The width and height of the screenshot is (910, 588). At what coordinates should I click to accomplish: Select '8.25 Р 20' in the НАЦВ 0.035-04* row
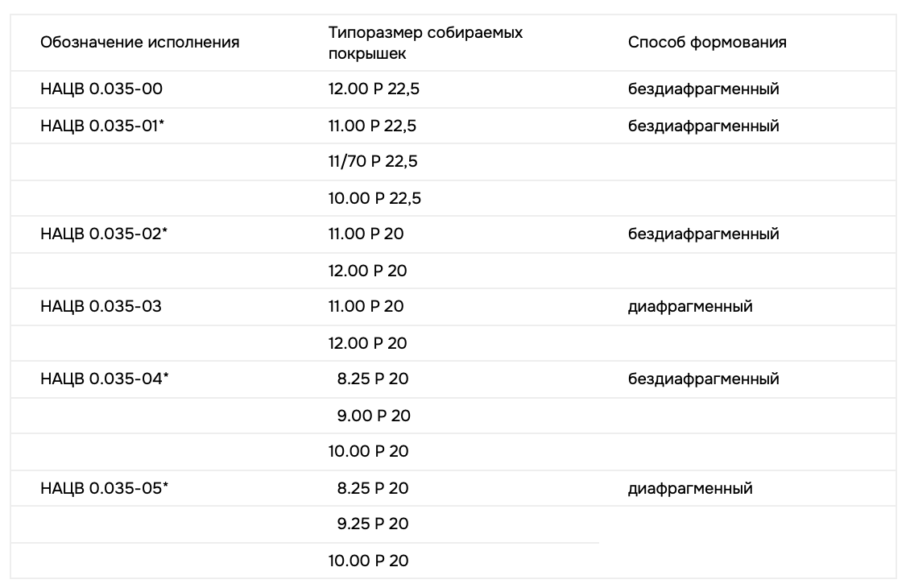click(373, 379)
